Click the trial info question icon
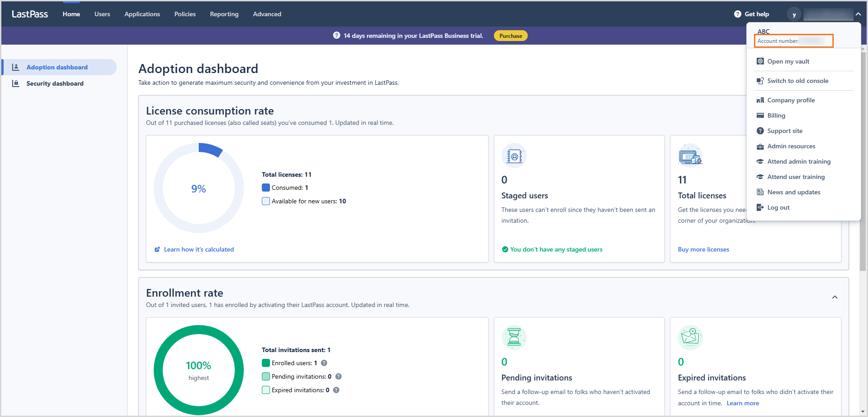 point(337,36)
